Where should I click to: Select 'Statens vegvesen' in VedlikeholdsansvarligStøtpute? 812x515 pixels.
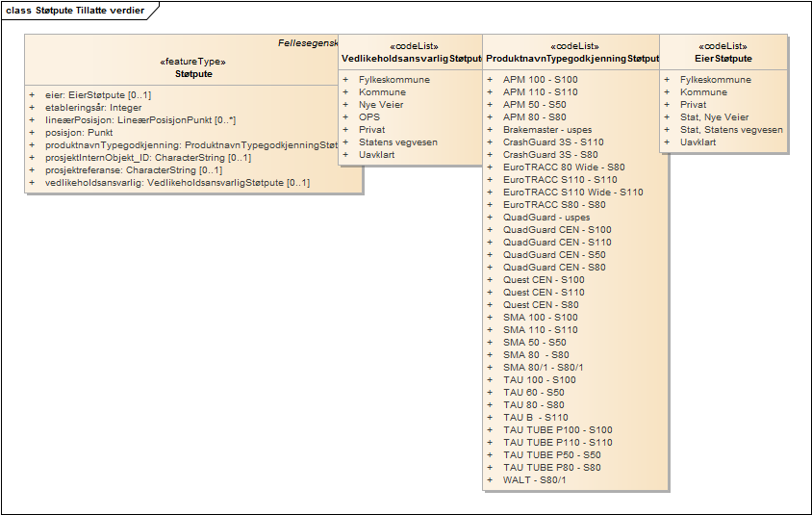[398, 142]
